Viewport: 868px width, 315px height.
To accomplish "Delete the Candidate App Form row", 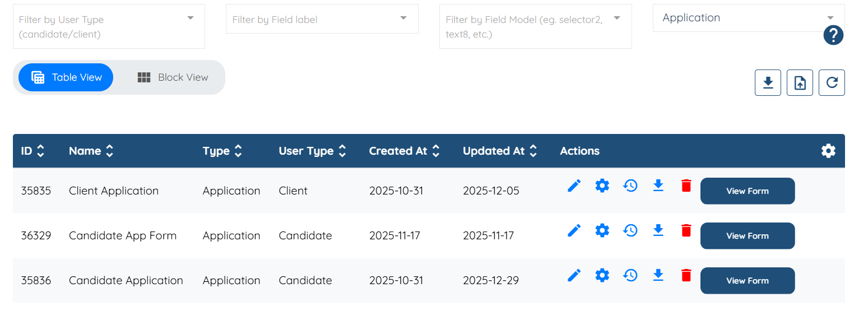I will (686, 230).
